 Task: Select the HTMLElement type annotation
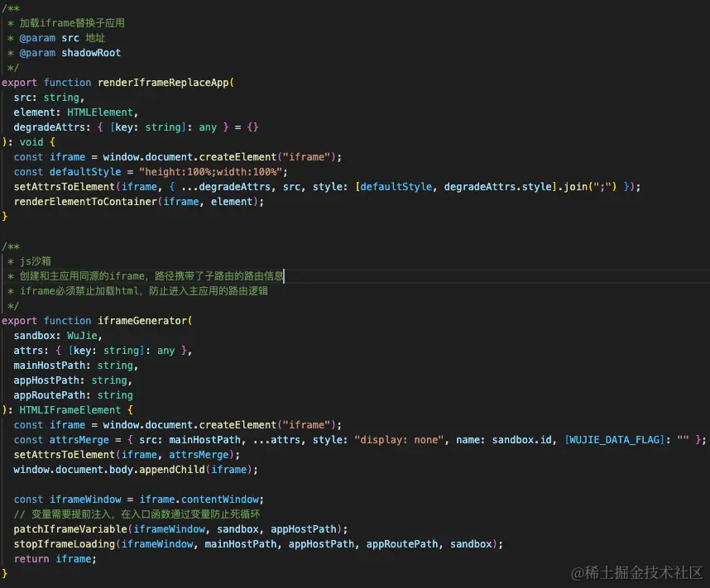click(100, 112)
